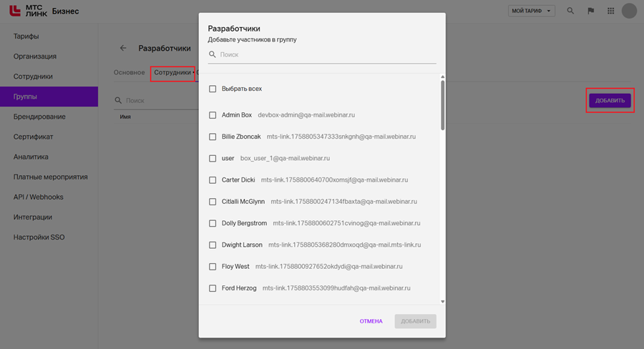Tick the checkbox for Carter Dicki
This screenshot has width=644, height=349.
click(213, 180)
